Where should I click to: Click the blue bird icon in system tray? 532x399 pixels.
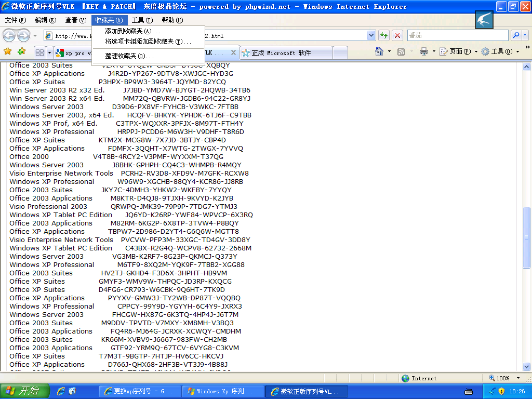[x=493, y=392]
